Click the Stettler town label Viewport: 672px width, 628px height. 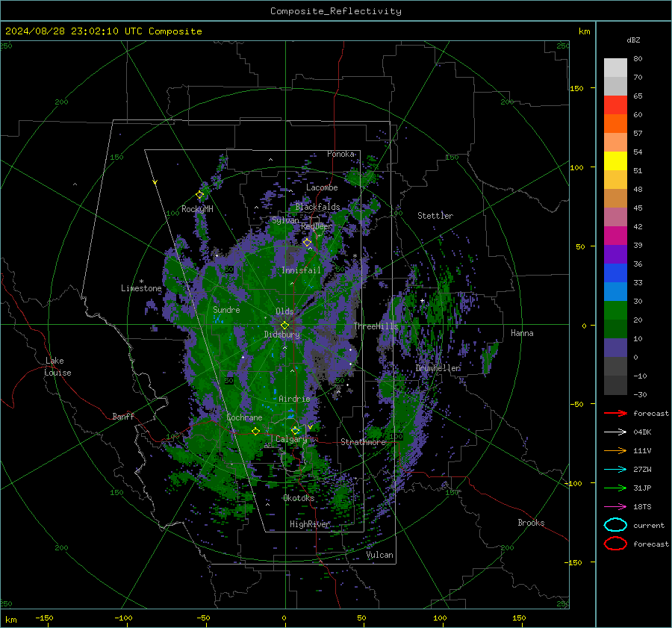(x=435, y=216)
